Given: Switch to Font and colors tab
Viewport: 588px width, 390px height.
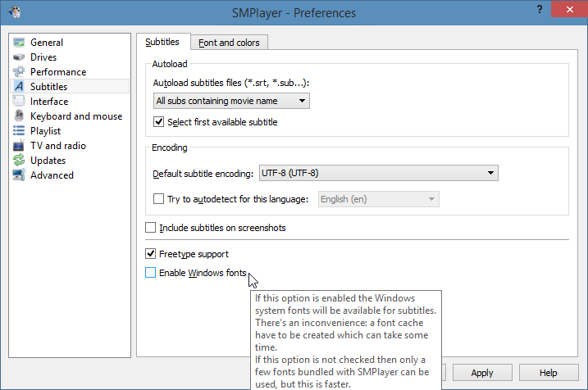Looking at the screenshot, I should click(x=228, y=43).
